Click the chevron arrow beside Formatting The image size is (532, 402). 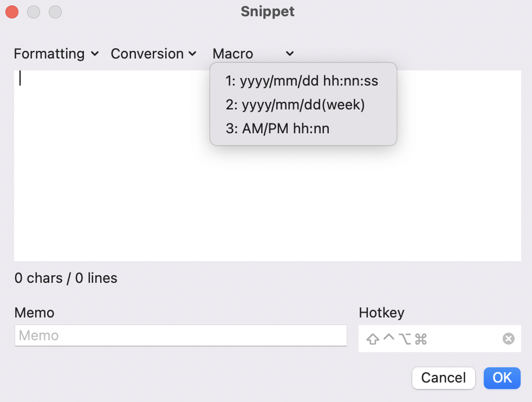point(95,54)
